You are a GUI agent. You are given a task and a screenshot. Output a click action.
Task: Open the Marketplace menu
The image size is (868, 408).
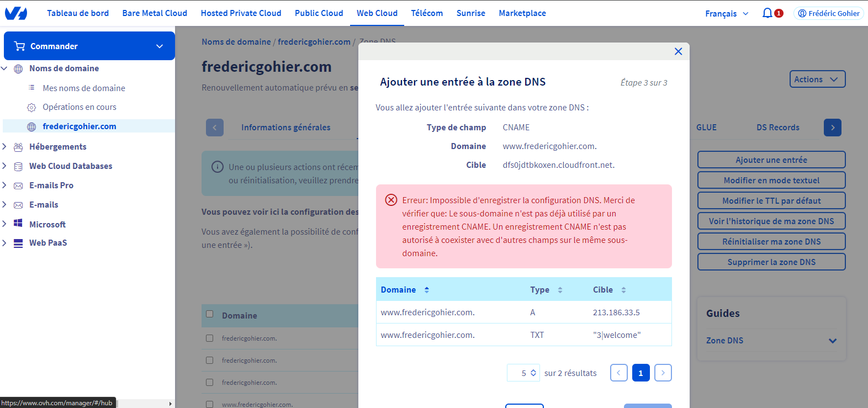522,13
